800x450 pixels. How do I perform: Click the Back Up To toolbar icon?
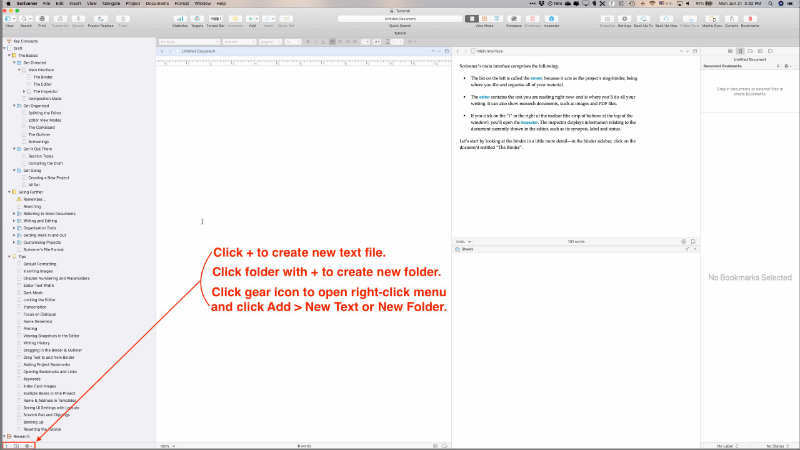[x=643, y=20]
